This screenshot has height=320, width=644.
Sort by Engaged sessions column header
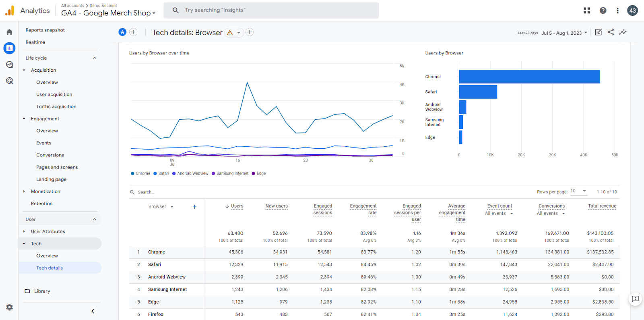[323, 209]
